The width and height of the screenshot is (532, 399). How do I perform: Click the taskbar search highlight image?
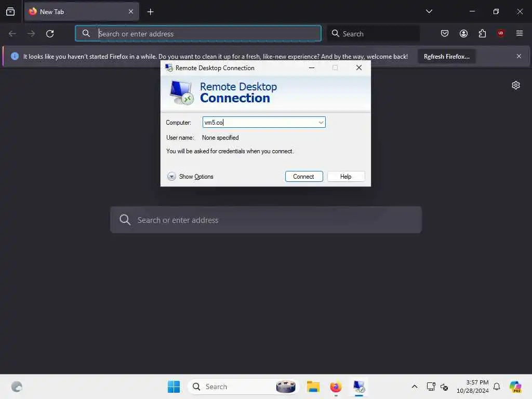point(286,387)
